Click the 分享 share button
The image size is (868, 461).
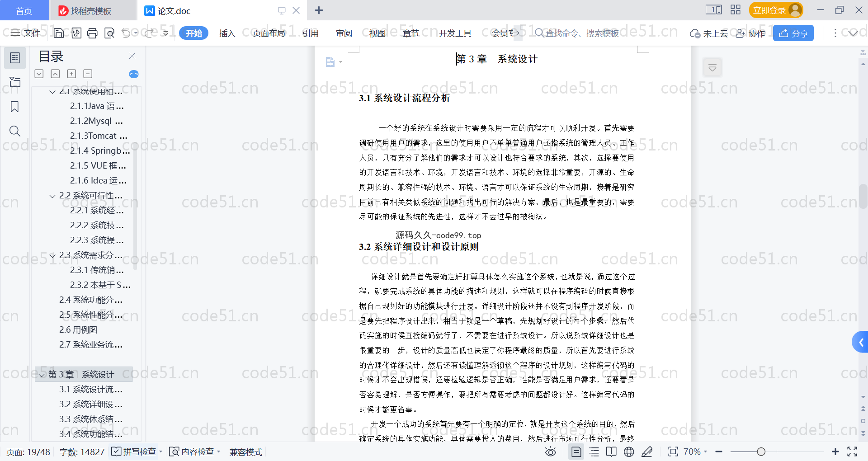(793, 33)
